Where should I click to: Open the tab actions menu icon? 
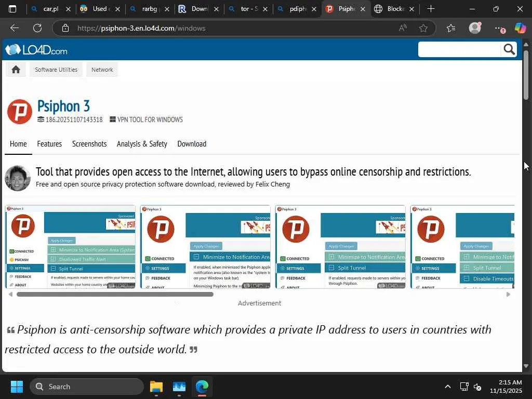tap(12, 9)
